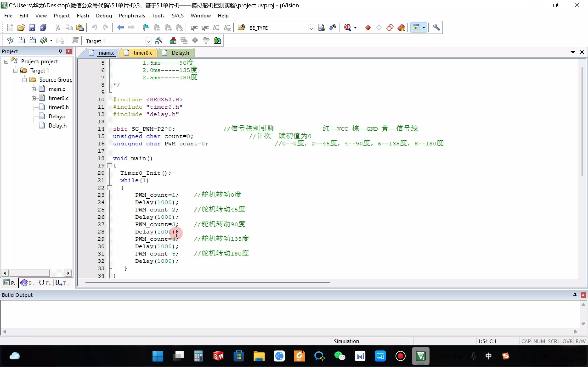
Task: Click the timer0.c tab
Action: [143, 53]
